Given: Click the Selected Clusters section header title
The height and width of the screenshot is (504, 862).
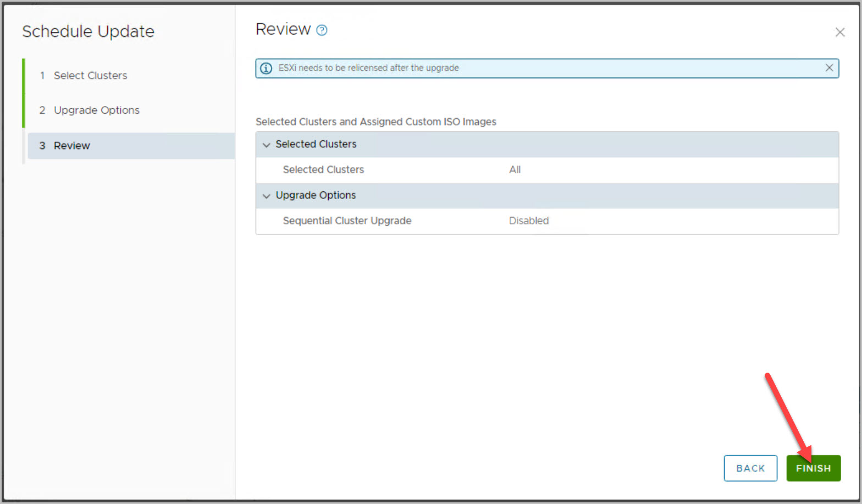Looking at the screenshot, I should [316, 144].
